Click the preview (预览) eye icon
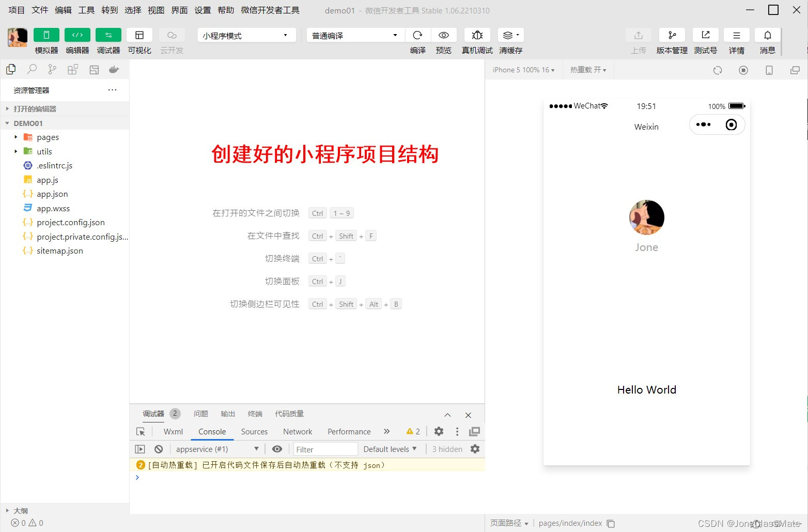This screenshot has width=808, height=532. pos(443,35)
